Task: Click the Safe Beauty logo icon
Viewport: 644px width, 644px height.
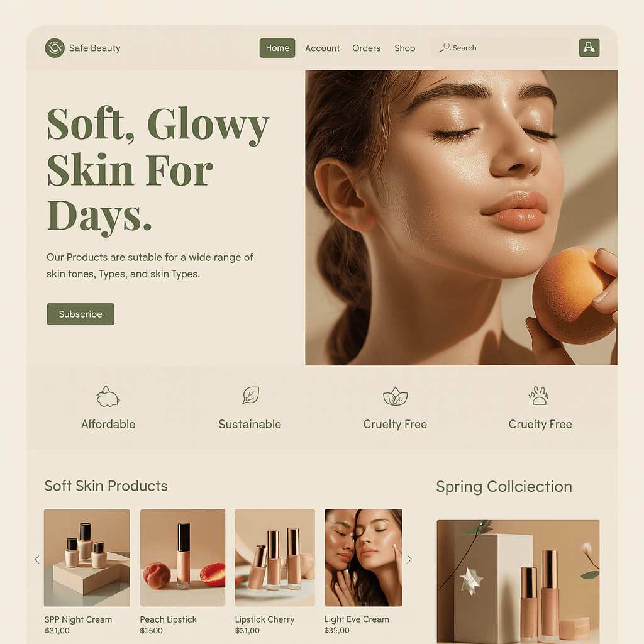Action: [x=55, y=48]
